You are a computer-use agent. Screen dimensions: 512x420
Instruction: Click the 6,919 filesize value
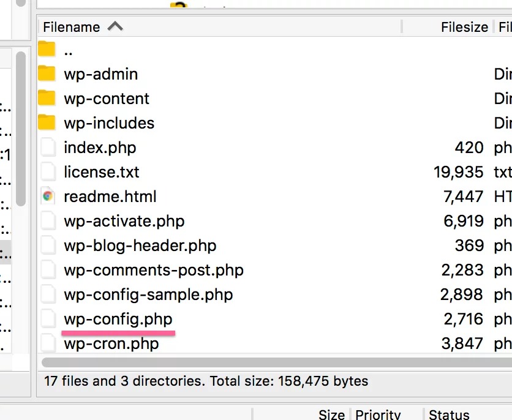pos(464,221)
